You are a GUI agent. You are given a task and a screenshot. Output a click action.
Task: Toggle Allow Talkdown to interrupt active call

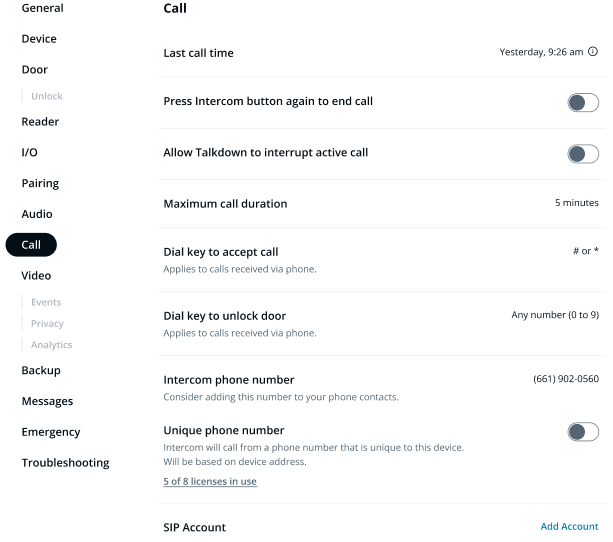583,153
